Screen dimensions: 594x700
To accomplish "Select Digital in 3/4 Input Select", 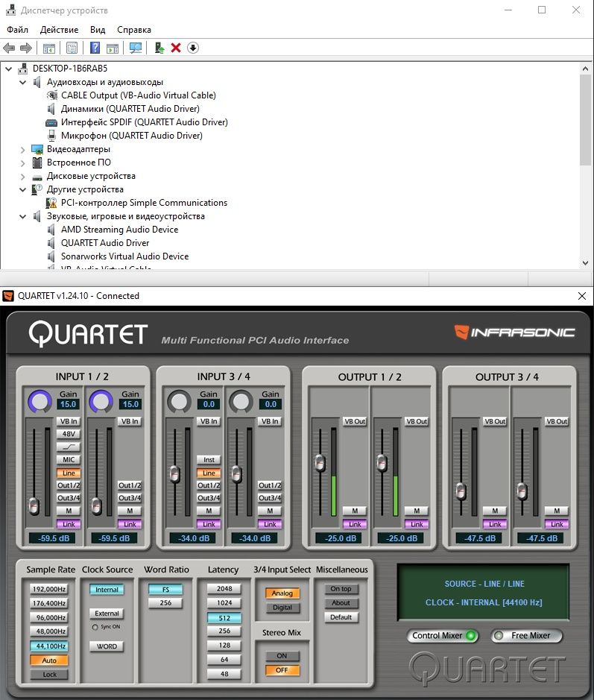I will [282, 608].
